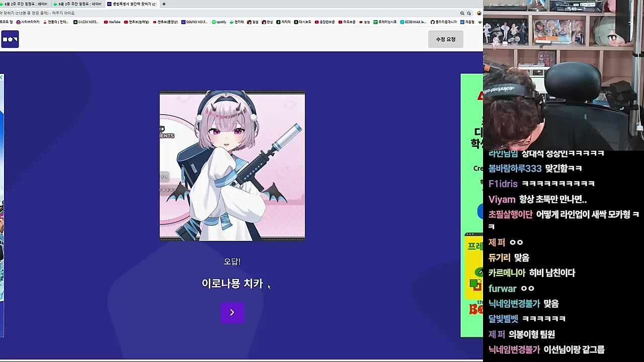Open the 대시보드 bookmark
Screen dimensions: 644x362
pyautogui.click(x=302, y=22)
